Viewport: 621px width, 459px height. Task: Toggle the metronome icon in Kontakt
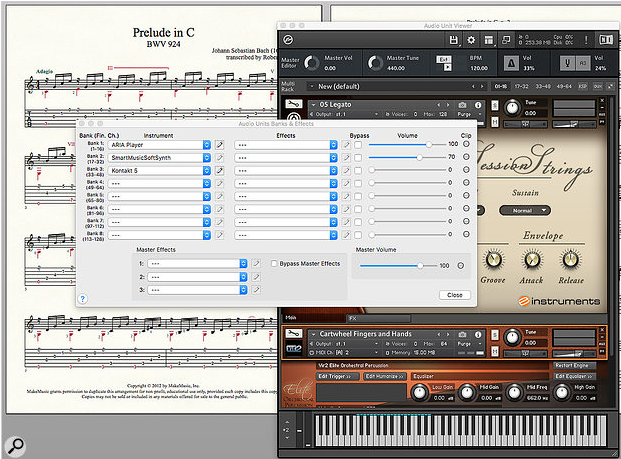(511, 63)
